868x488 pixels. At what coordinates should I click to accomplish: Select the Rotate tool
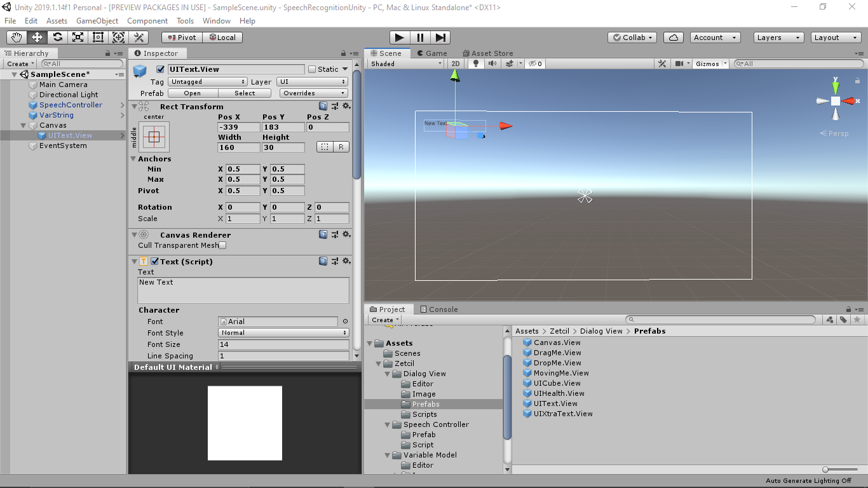pyautogui.click(x=57, y=37)
